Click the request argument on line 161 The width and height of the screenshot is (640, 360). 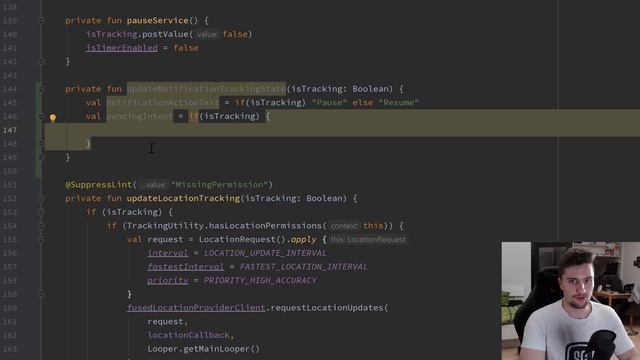[x=165, y=322]
